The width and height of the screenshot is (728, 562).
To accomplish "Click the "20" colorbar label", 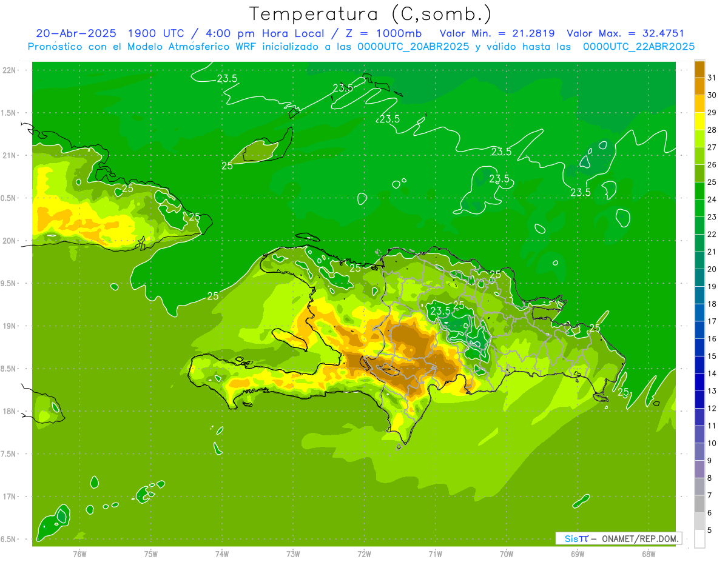I will pos(712,269).
